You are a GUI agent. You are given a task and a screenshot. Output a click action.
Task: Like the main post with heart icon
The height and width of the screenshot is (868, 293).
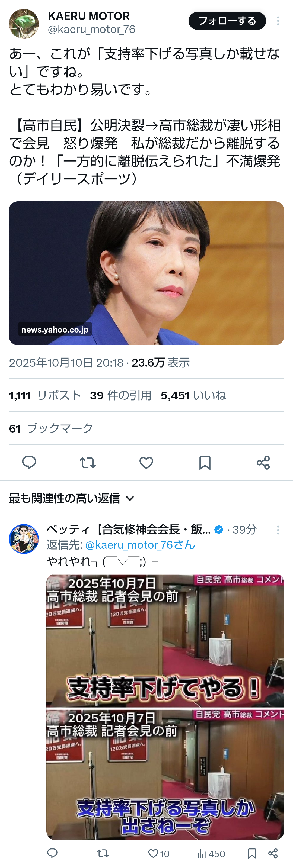(x=146, y=463)
